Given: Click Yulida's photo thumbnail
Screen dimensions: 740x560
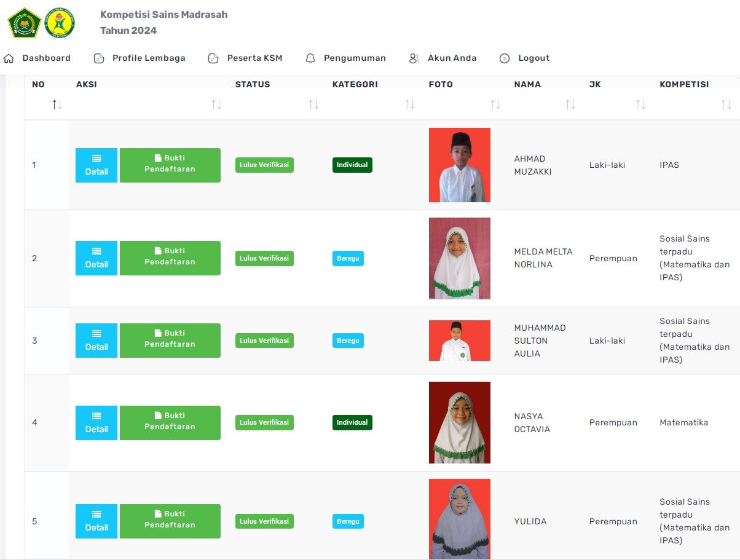Looking at the screenshot, I should point(460,519).
